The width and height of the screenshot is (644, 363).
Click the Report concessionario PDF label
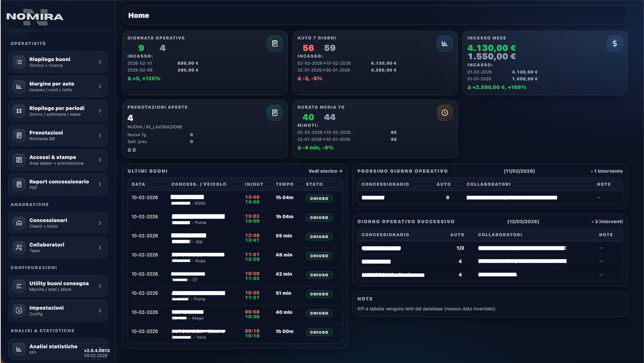pos(59,181)
